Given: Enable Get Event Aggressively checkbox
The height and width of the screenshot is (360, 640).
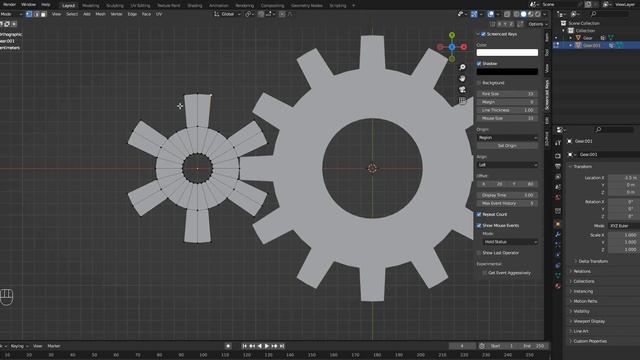Looking at the screenshot, I should 485,273.
